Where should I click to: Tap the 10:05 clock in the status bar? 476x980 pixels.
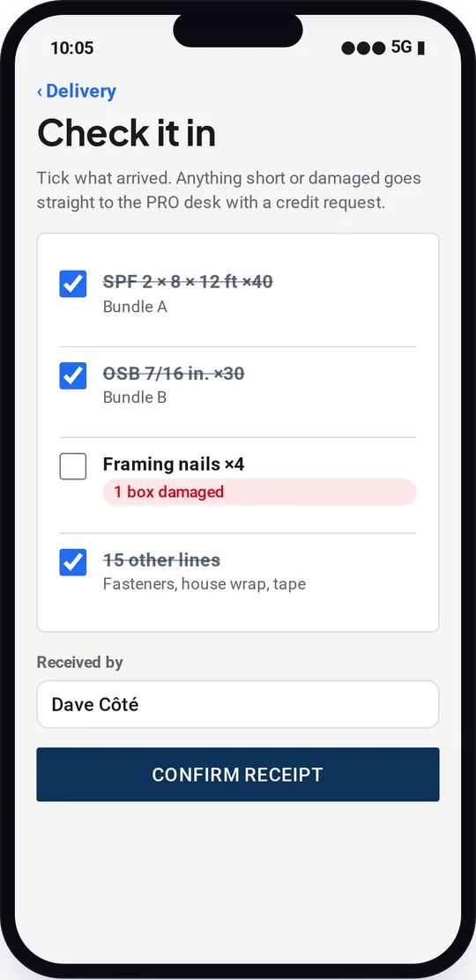pyautogui.click(x=72, y=48)
